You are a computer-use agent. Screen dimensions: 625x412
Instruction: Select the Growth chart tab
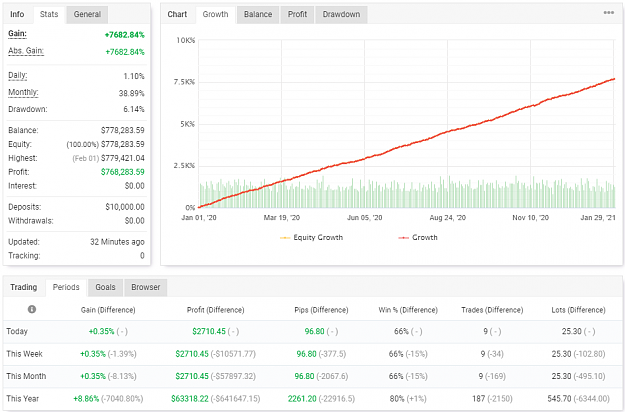coord(215,14)
